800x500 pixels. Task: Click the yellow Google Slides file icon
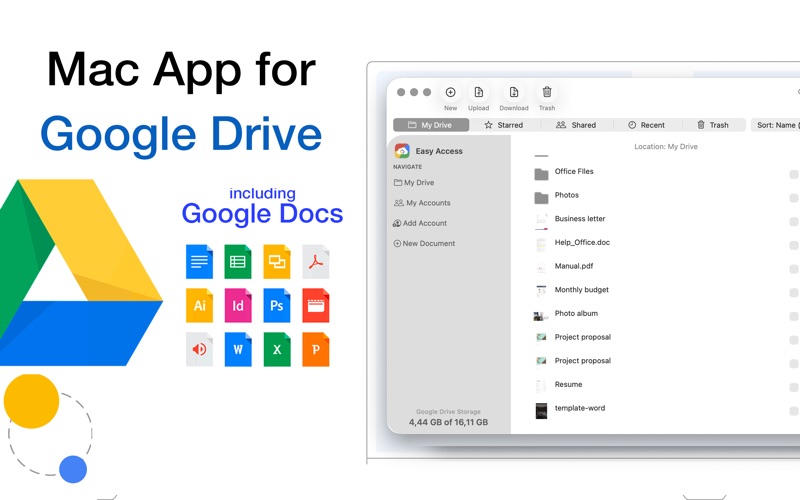point(277,262)
